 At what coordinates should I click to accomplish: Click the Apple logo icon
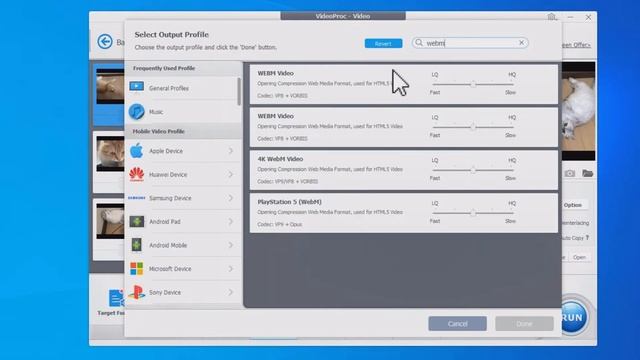[x=136, y=151]
